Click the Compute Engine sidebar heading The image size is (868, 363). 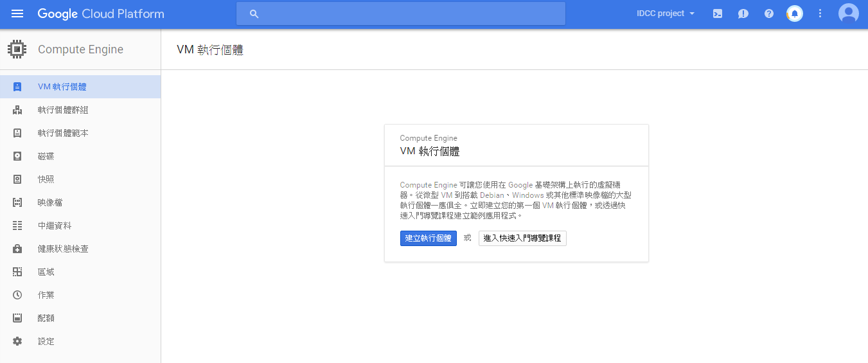click(x=80, y=49)
